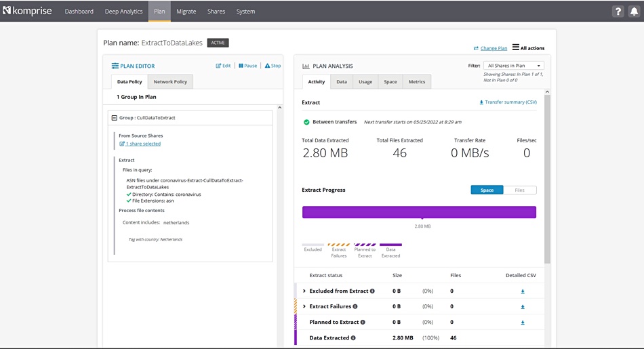Download detailed CSV for Excluded from Extract
Viewport: 644px width, 349px height.
[523, 291]
